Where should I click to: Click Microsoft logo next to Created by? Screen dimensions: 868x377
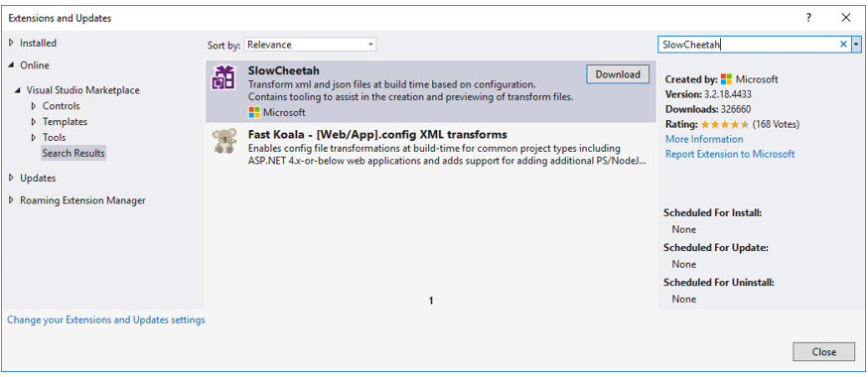point(726,79)
